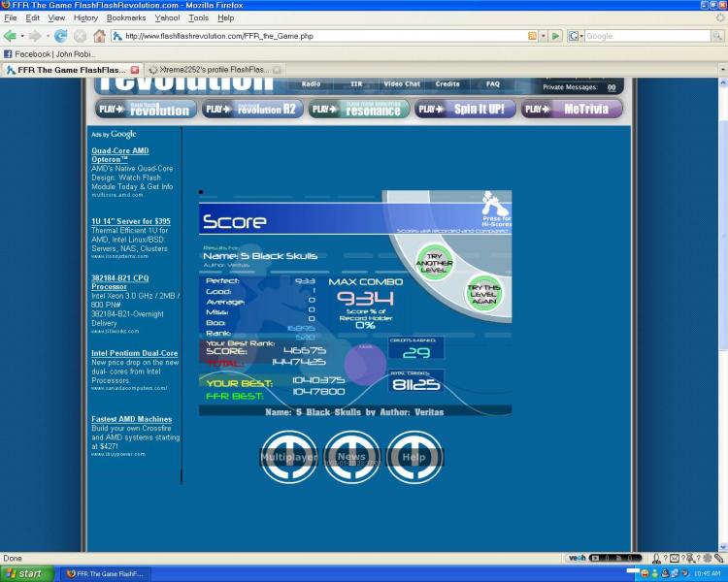Open the Tools menu

click(198, 17)
